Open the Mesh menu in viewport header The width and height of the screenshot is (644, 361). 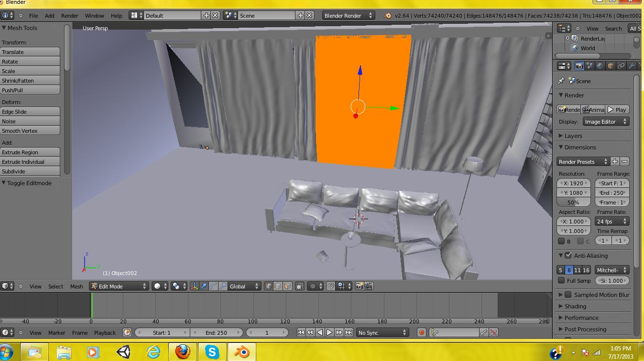point(76,286)
